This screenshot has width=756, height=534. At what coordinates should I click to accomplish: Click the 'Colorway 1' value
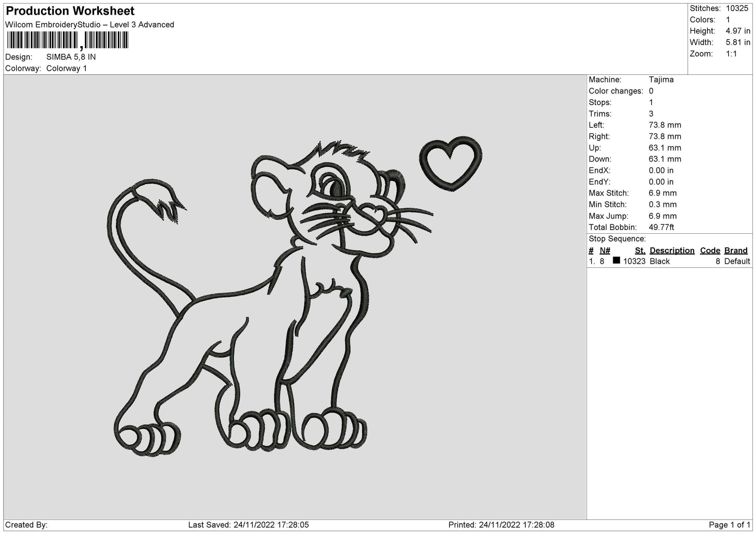(x=66, y=69)
